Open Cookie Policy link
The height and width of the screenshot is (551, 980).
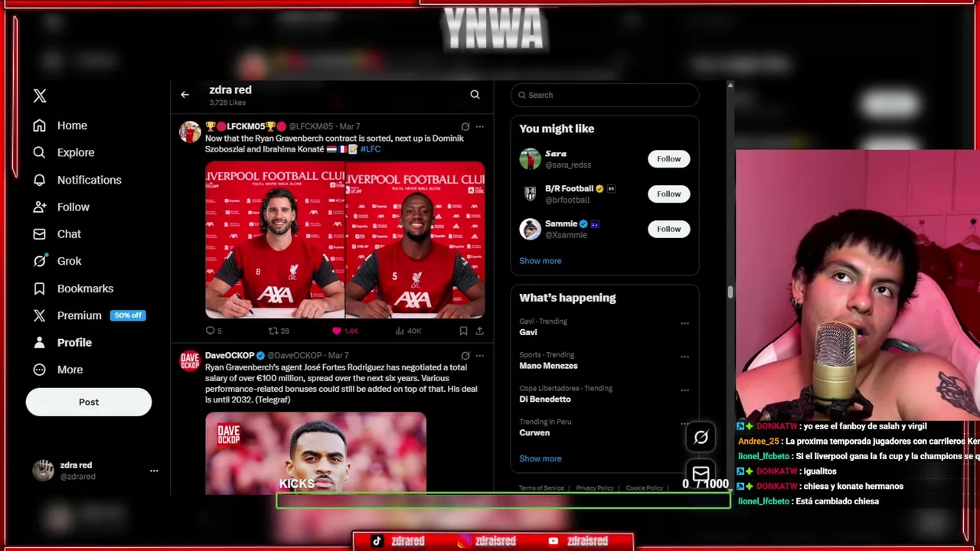point(645,488)
